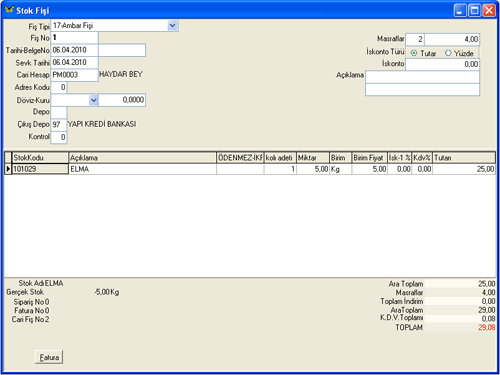Screen dimensions: 500x375
Task: Click the Miktar column header
Action: [313, 158]
